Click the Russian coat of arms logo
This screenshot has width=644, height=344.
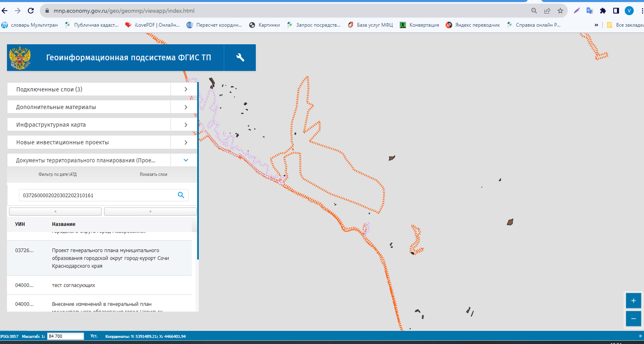20,58
